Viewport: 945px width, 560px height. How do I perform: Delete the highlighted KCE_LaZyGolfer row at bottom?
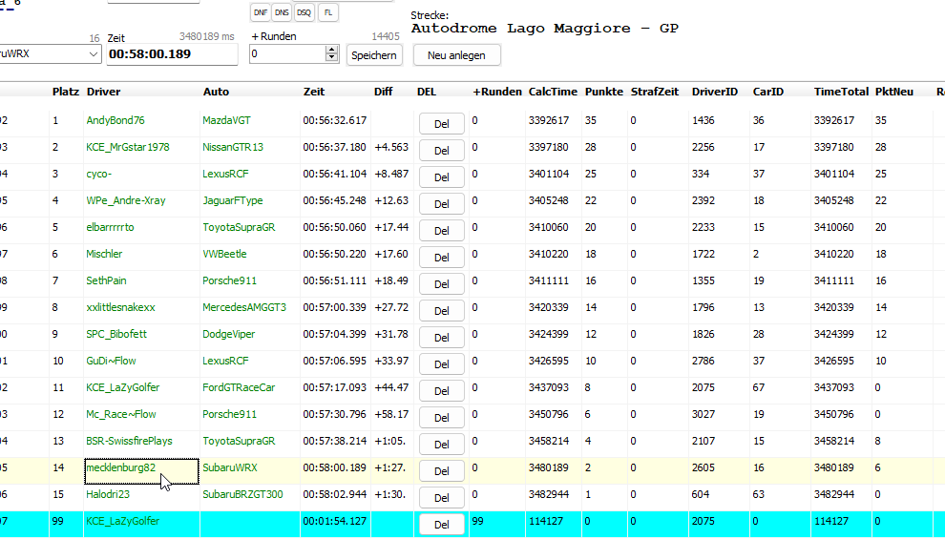click(x=441, y=524)
